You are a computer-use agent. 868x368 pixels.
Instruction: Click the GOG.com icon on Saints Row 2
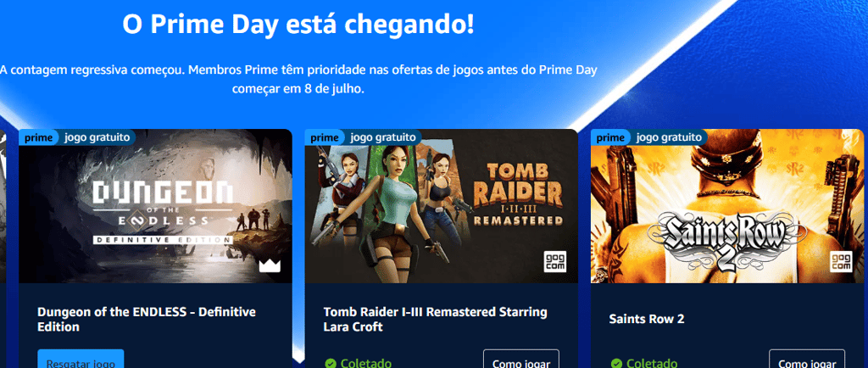coord(840,261)
